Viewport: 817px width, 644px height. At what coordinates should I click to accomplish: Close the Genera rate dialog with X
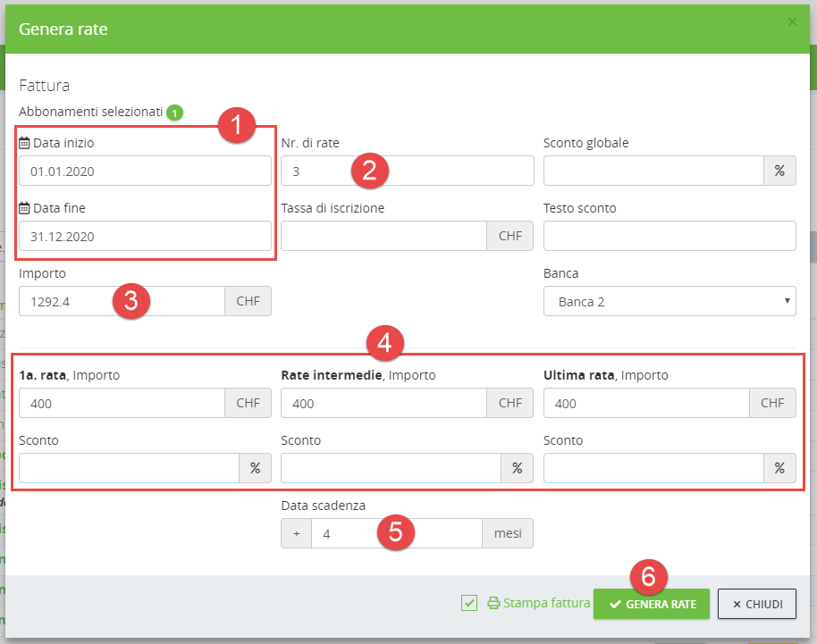point(792,22)
